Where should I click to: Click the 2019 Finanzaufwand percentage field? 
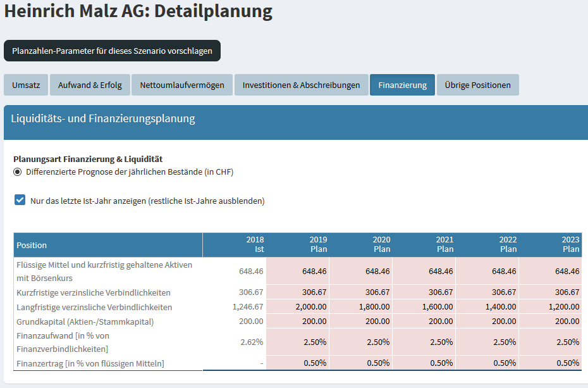click(298, 342)
